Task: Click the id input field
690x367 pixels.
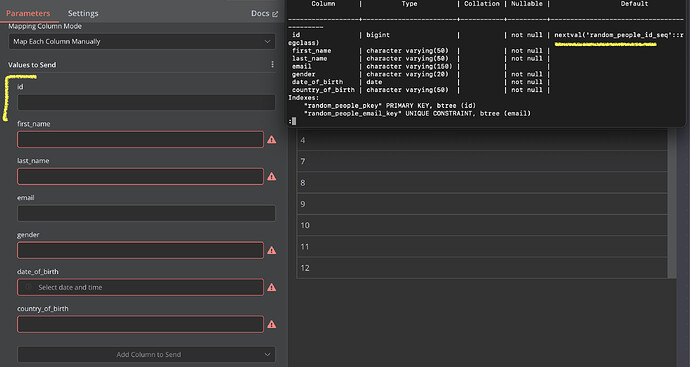Action: pyautogui.click(x=146, y=103)
